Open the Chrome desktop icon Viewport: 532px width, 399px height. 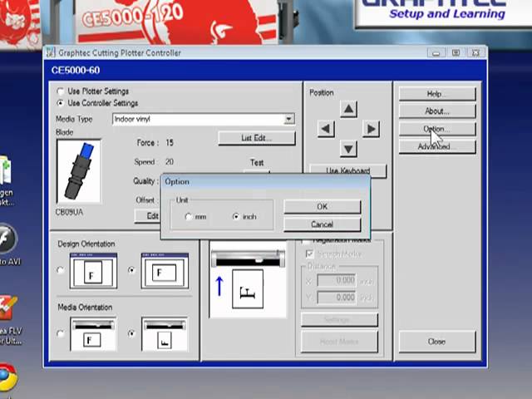click(x=7, y=377)
